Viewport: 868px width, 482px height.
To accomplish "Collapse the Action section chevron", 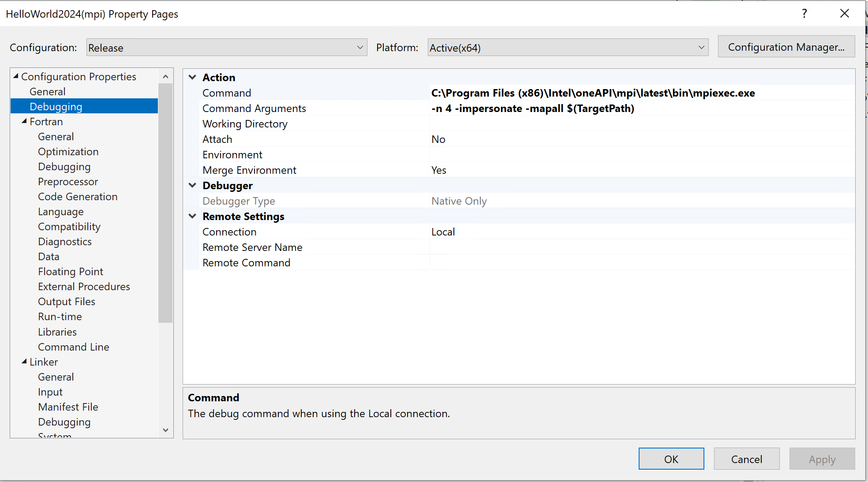I will [192, 77].
